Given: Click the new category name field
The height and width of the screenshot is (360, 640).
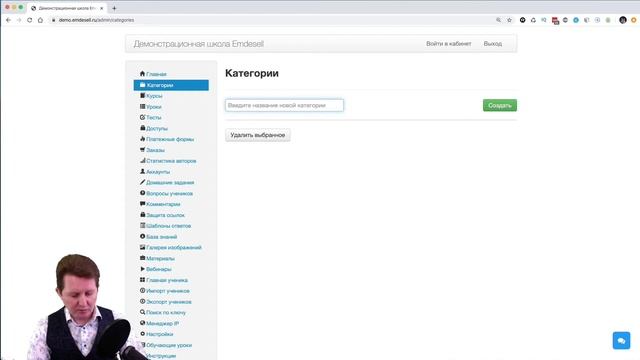Looking at the screenshot, I should (284, 105).
